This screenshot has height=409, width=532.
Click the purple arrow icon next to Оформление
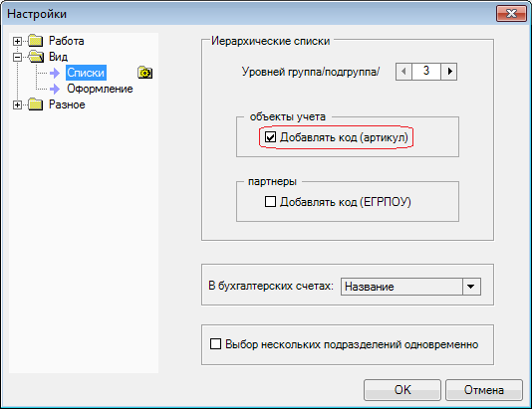tap(55, 89)
